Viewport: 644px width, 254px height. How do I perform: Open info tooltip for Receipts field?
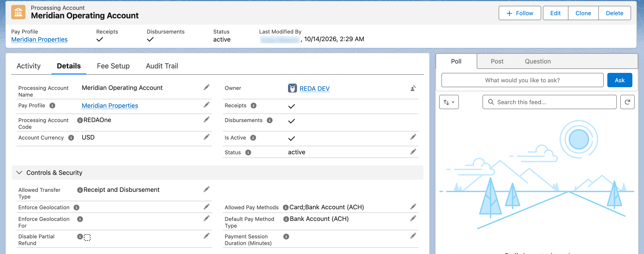(254, 106)
